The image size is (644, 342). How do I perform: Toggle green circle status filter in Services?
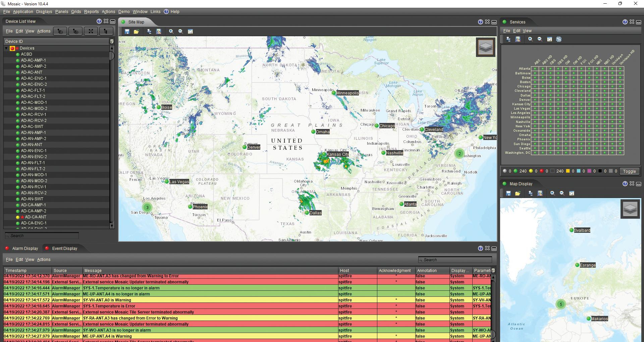516,171
